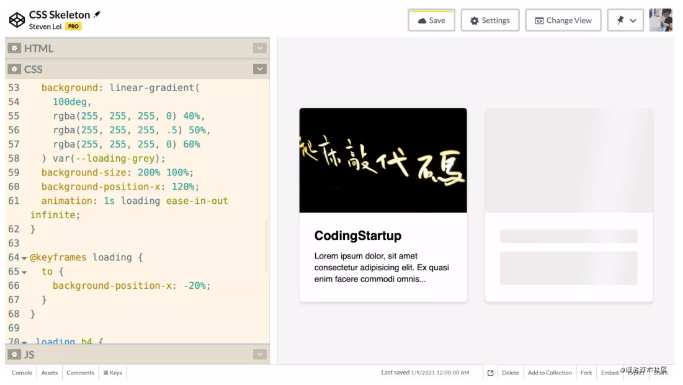Image resolution: width=683 pixels, height=385 pixels.
Task: Edit pen title with pencil icon
Action: click(97, 14)
